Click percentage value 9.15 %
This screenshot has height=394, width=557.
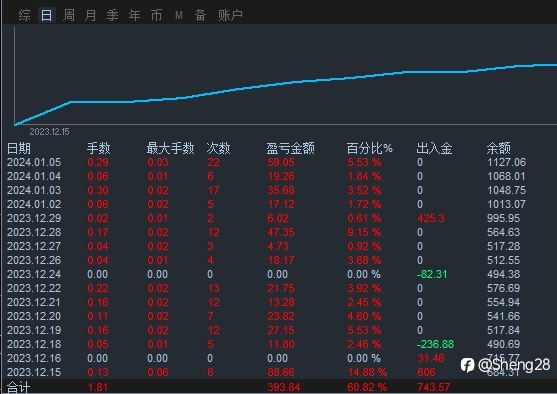click(364, 232)
